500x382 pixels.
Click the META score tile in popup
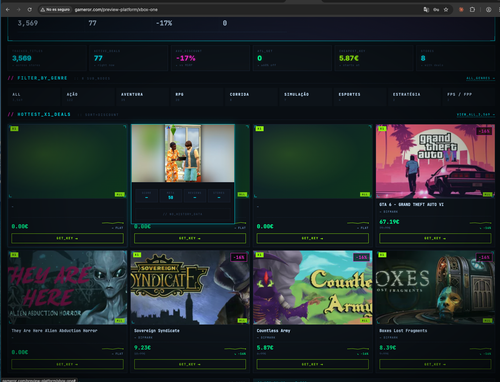(171, 196)
